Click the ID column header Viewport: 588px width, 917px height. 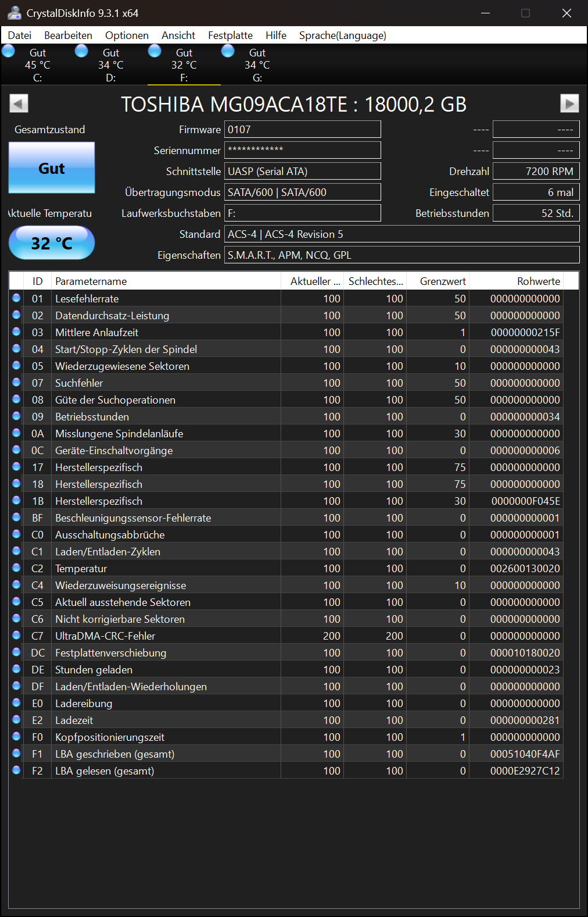[x=37, y=281]
